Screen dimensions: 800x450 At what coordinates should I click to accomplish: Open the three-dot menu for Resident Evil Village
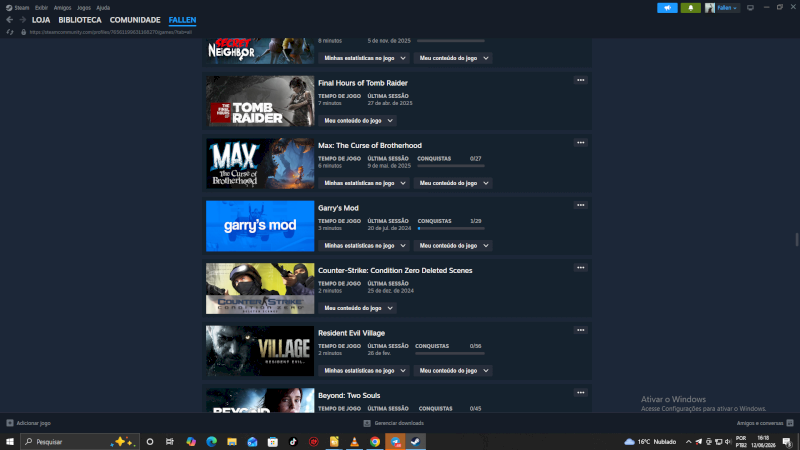pos(581,330)
